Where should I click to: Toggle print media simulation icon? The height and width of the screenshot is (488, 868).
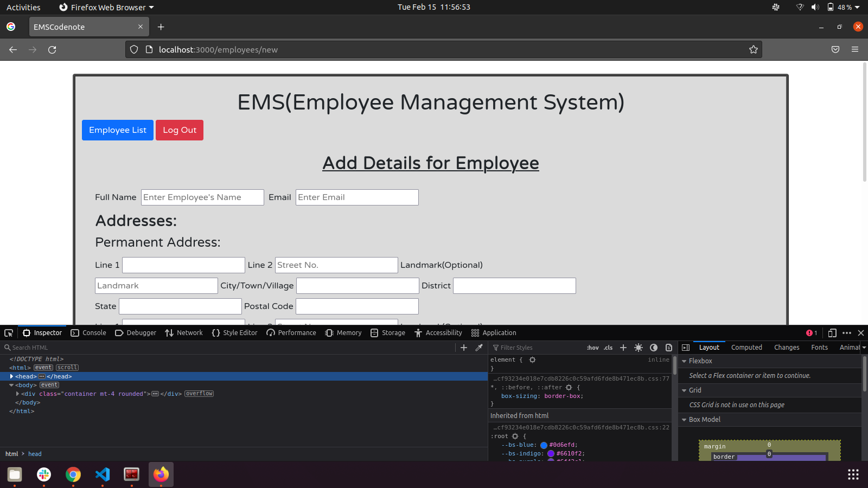[669, 348]
